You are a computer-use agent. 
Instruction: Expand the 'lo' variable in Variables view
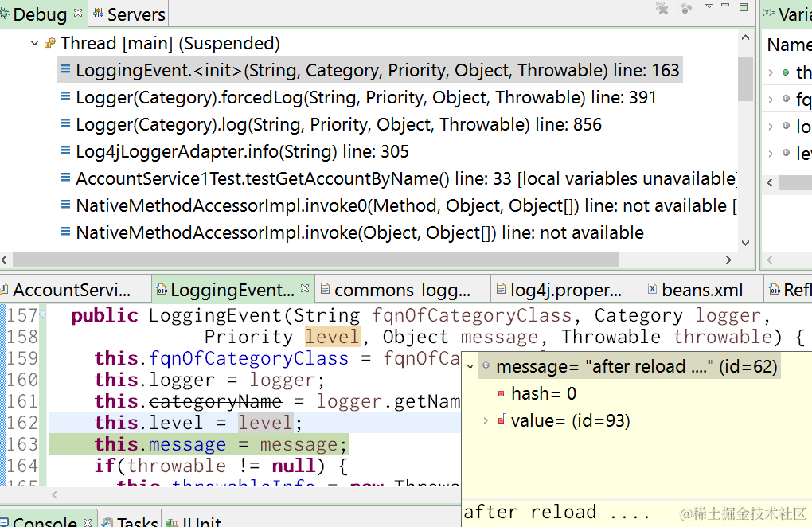click(x=771, y=127)
